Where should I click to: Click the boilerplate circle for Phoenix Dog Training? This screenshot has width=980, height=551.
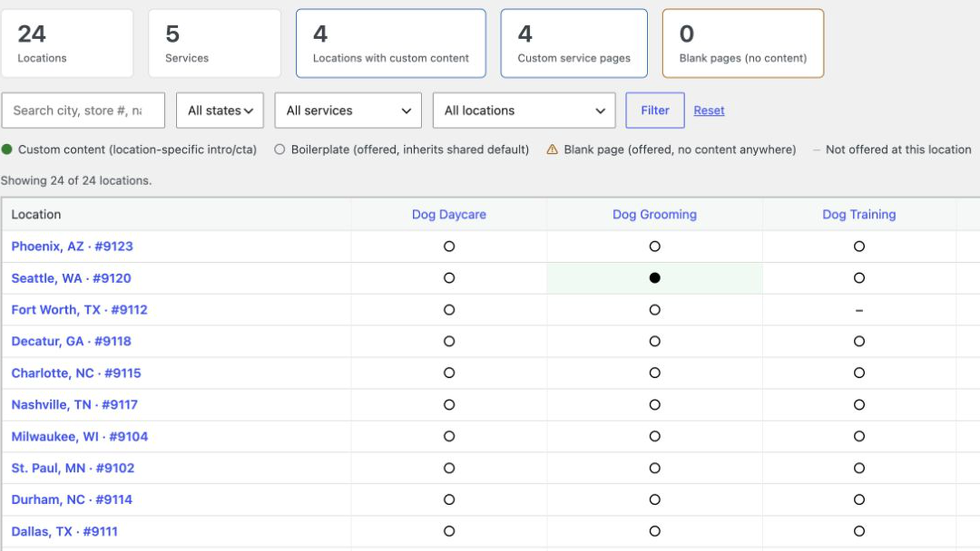[x=859, y=246]
